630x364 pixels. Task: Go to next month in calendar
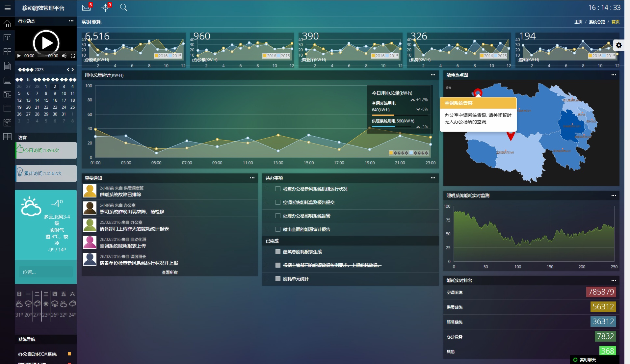pos(73,69)
